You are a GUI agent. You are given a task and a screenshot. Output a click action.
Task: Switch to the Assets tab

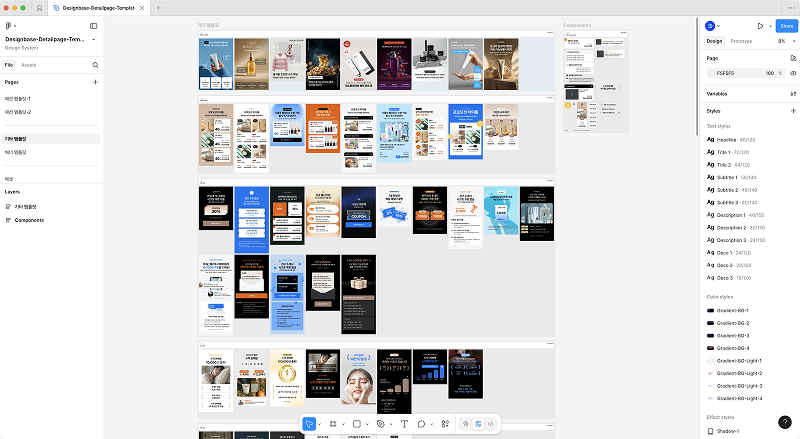30,64
